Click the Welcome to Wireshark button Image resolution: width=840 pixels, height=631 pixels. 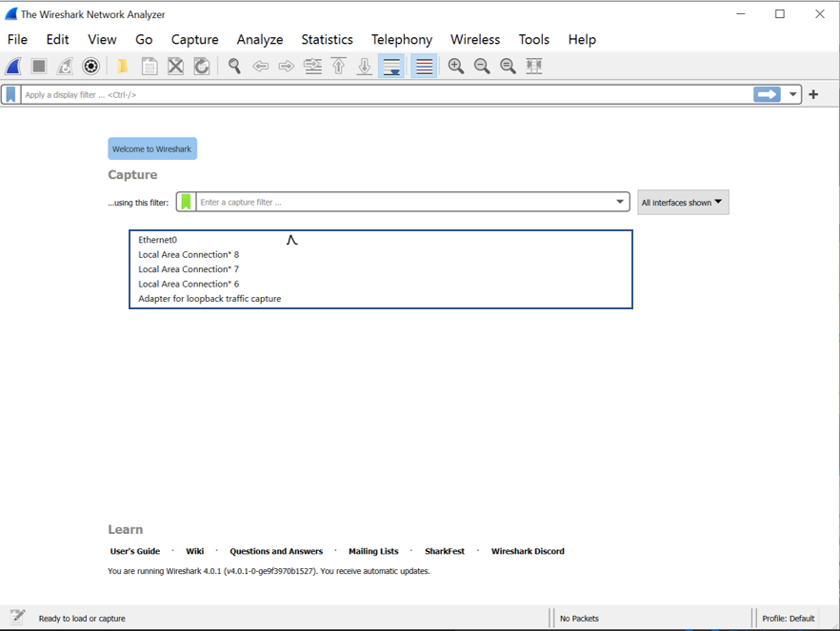pyautogui.click(x=151, y=148)
